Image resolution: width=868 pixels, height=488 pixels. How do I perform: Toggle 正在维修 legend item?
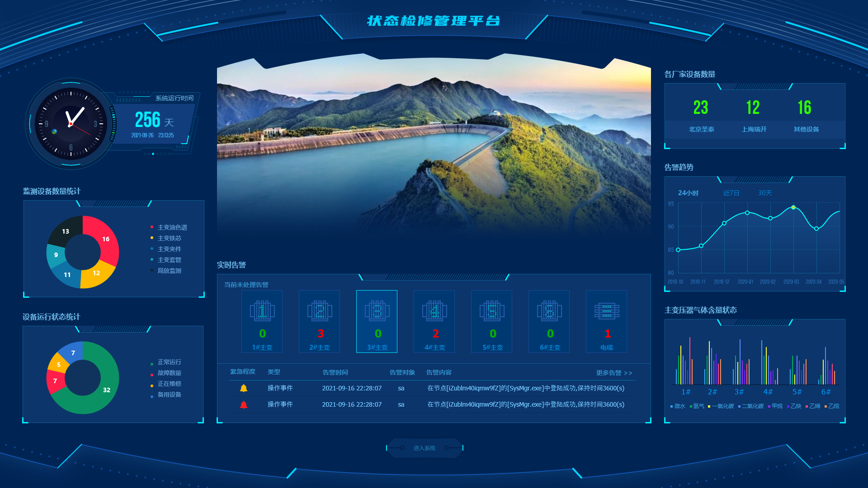(166, 384)
